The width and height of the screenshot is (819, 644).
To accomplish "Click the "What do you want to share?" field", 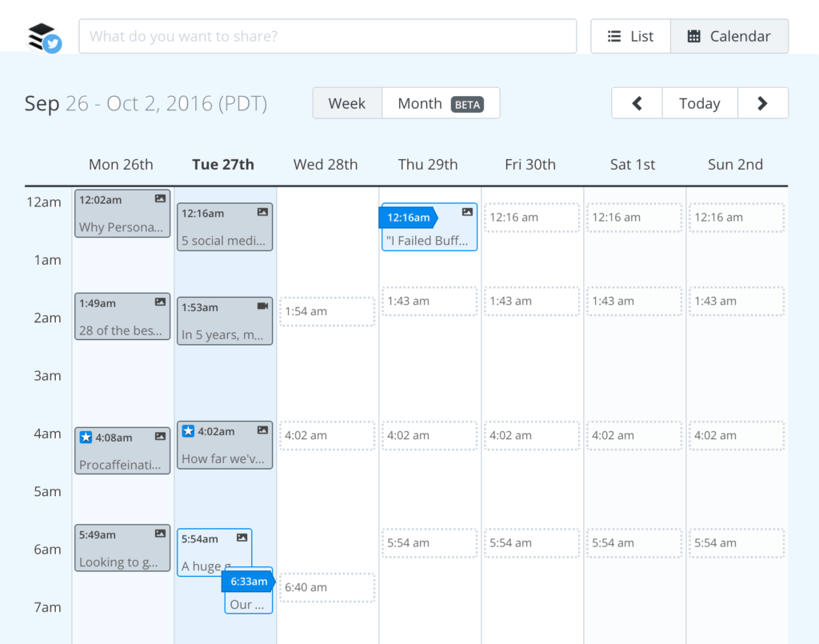I will tap(327, 36).
